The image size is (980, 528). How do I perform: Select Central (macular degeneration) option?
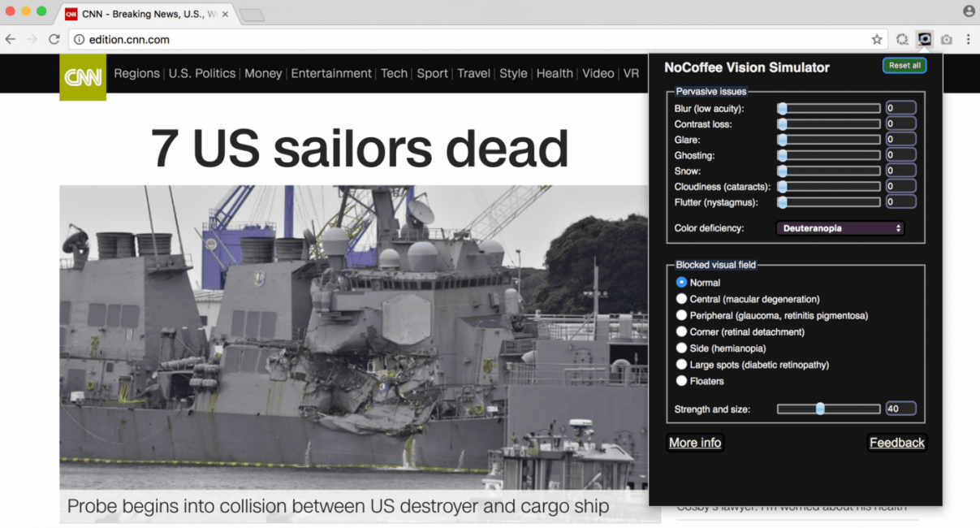[x=681, y=299]
